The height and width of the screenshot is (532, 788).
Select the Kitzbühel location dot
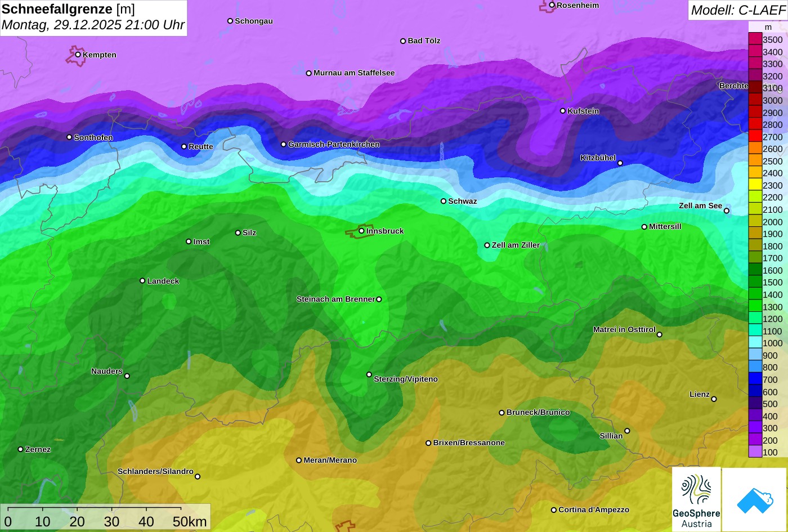(x=620, y=163)
